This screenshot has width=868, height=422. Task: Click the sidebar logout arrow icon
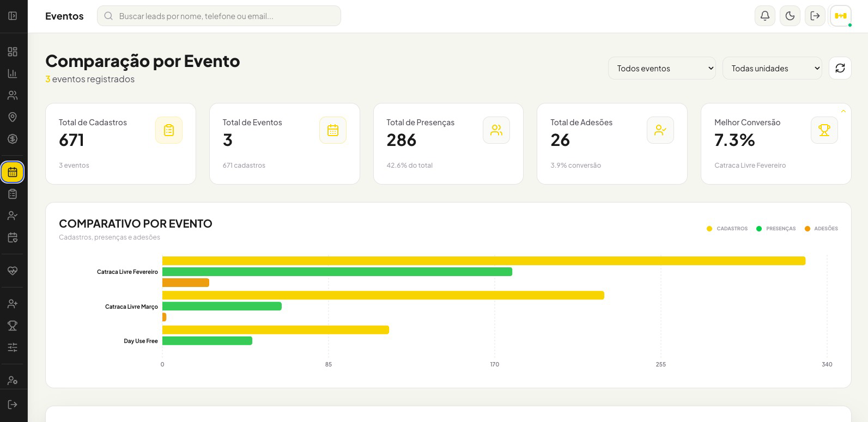[x=13, y=405]
